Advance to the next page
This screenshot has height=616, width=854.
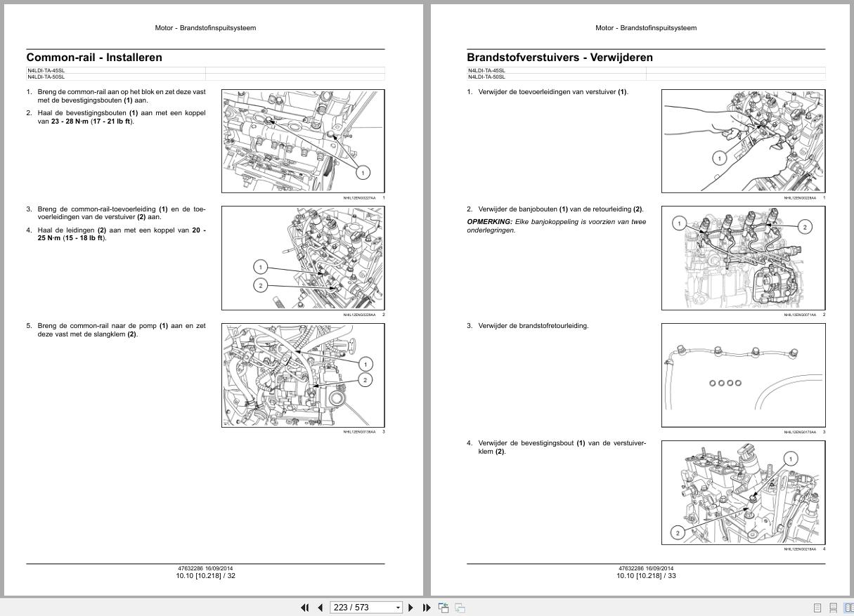[x=412, y=607]
